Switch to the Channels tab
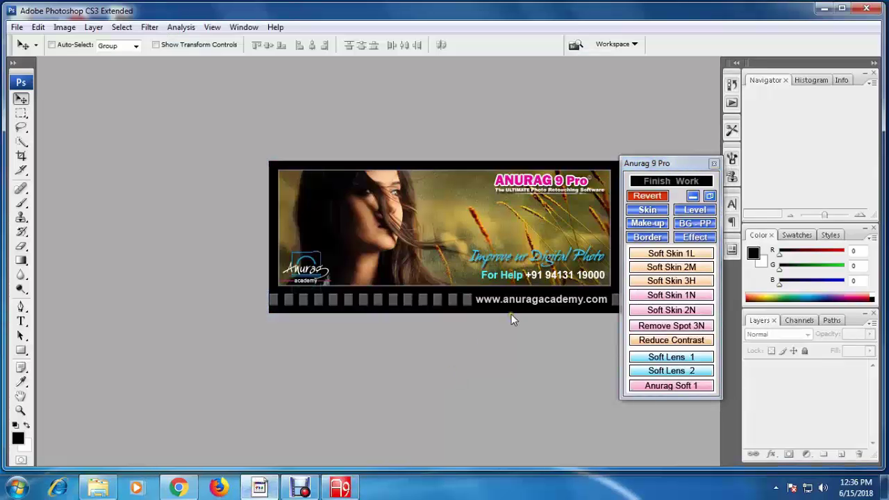This screenshot has height=500, width=889. tap(799, 320)
